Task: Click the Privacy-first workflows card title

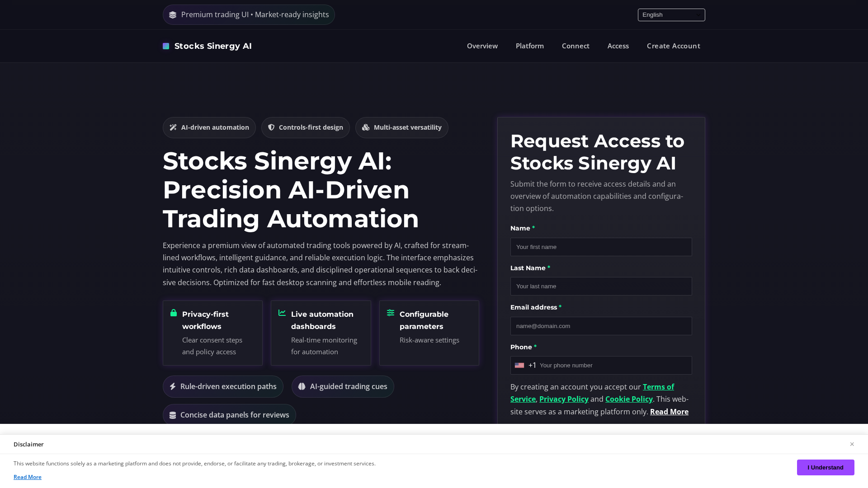Action: click(205, 320)
